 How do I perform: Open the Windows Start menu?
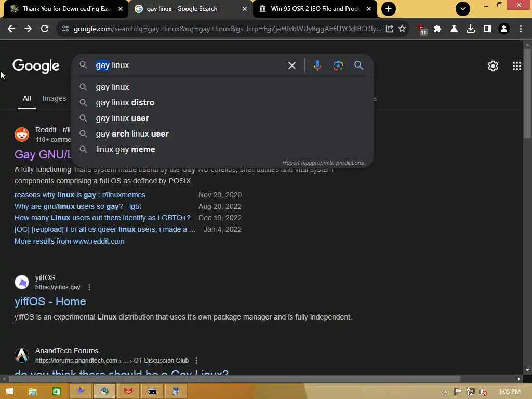click(x=10, y=391)
